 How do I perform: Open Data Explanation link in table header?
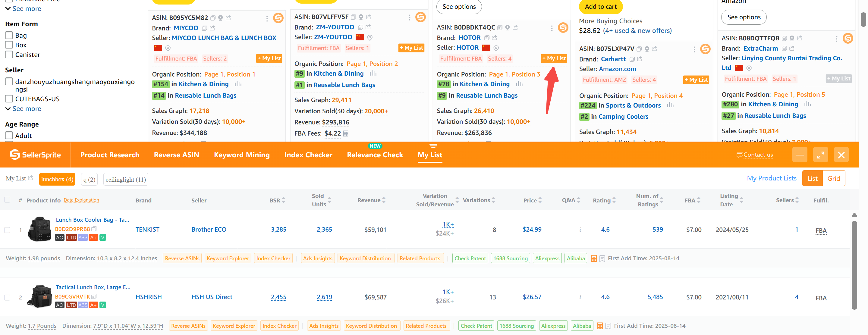(x=81, y=200)
